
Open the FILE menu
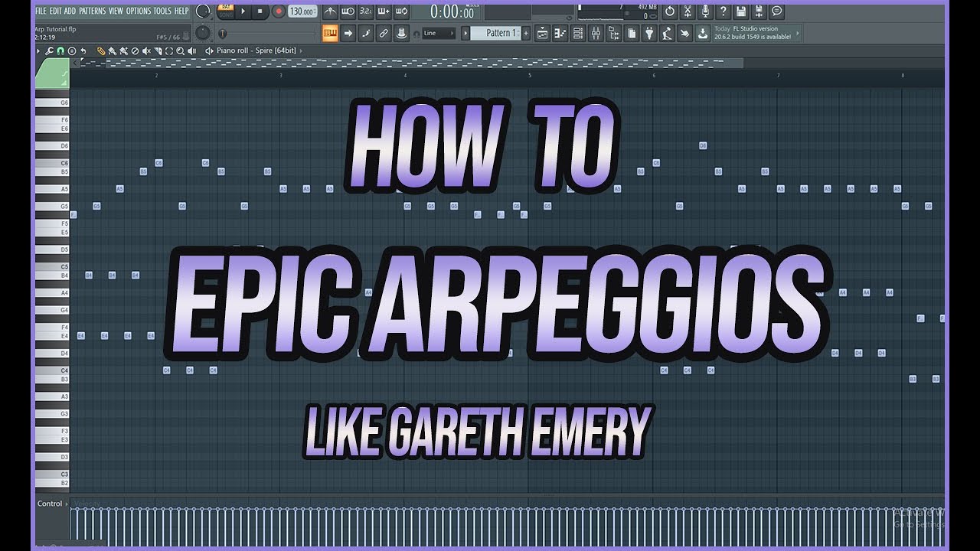click(41, 11)
